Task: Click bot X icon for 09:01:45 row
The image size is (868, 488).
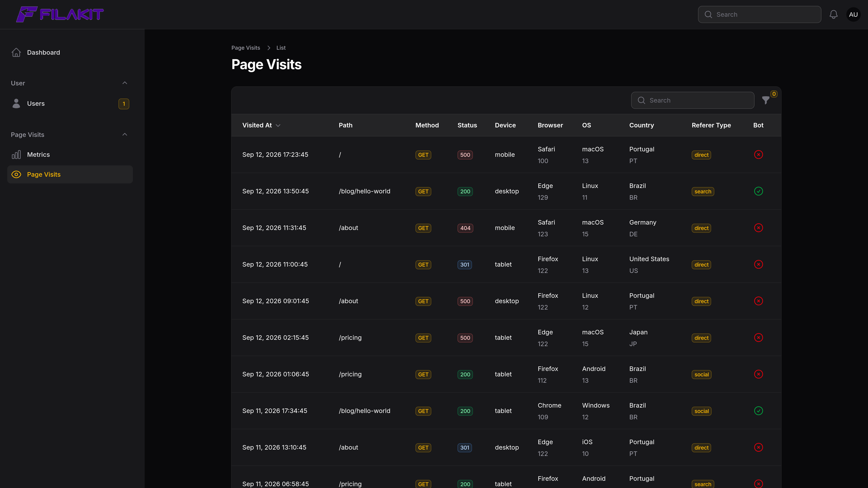Action: pos(758,301)
